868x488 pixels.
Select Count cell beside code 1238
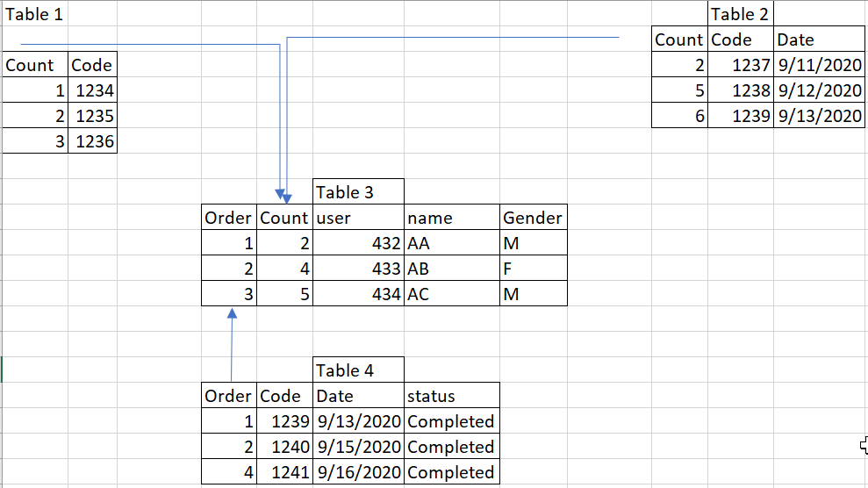(x=679, y=90)
